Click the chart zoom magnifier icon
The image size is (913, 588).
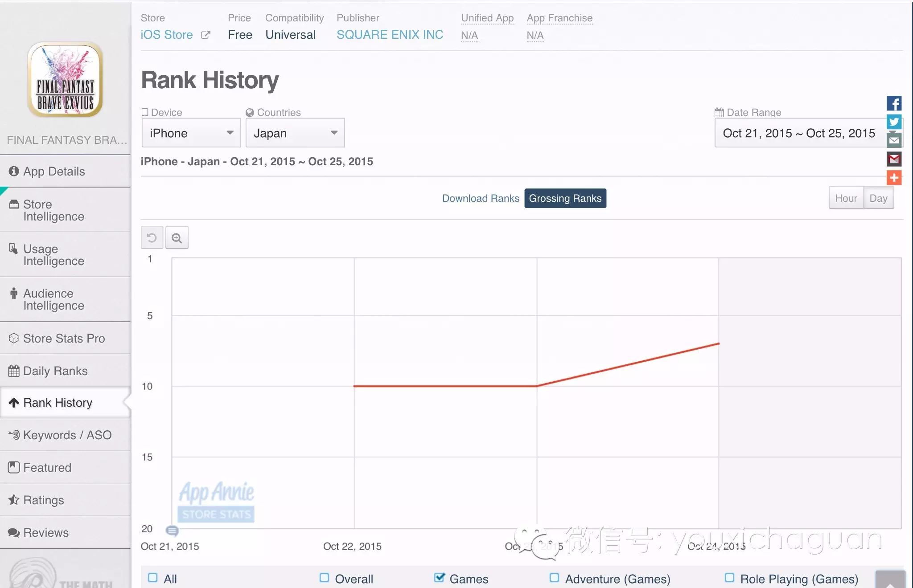[177, 237]
